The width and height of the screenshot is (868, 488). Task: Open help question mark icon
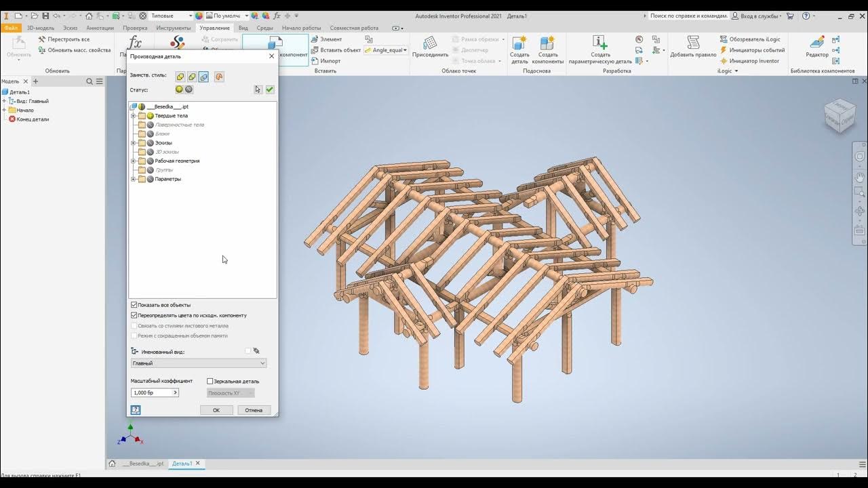(806, 16)
